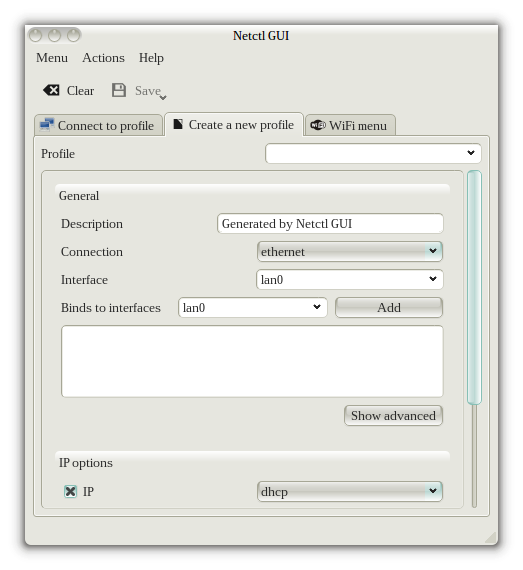Image resolution: width=523 pixels, height=570 pixels.
Task: Click the document icon on Create profile tab
Action: tap(178, 124)
